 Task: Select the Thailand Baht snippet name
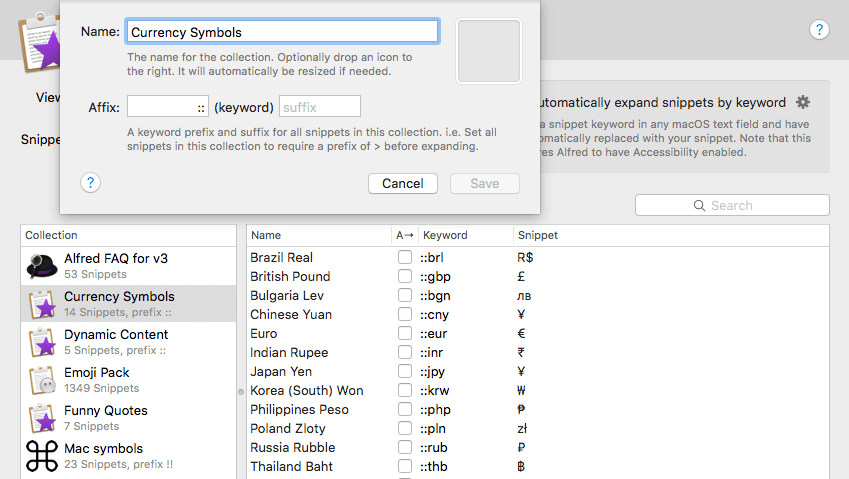(291, 467)
